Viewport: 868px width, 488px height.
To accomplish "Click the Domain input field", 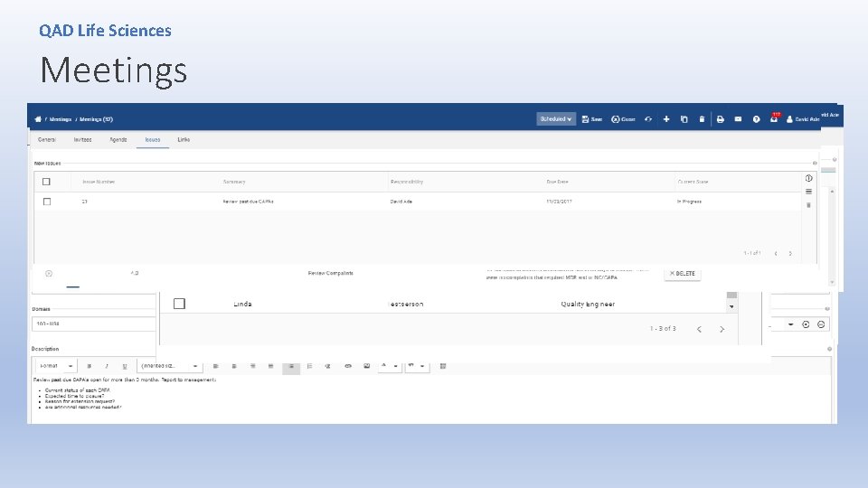I will tap(94, 324).
